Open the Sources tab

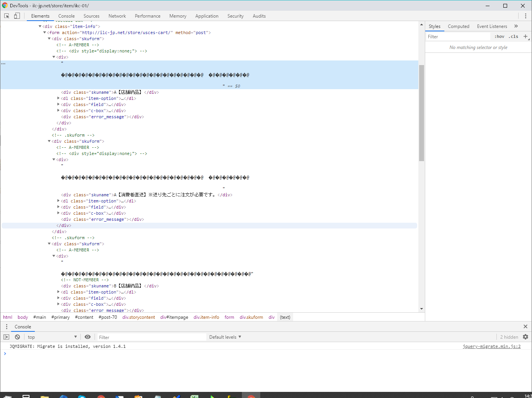click(91, 16)
